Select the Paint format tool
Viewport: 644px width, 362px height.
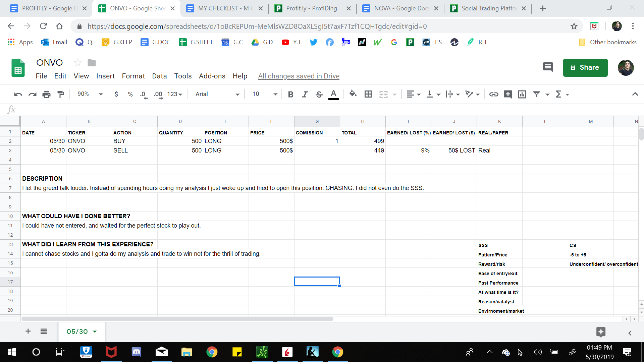point(61,95)
